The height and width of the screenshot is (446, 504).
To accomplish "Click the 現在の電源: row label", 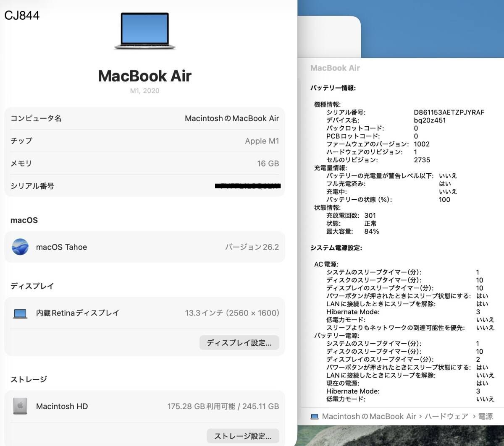I will coord(343,383).
